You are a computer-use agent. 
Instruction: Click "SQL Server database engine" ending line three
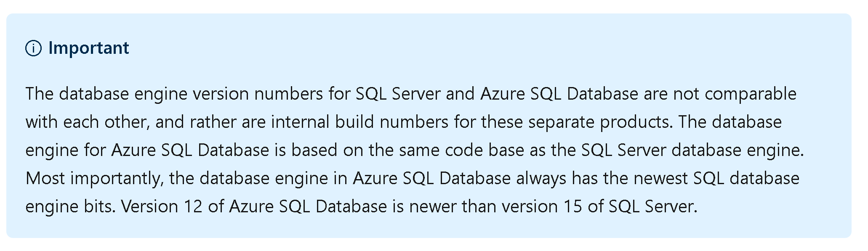tap(692, 150)
